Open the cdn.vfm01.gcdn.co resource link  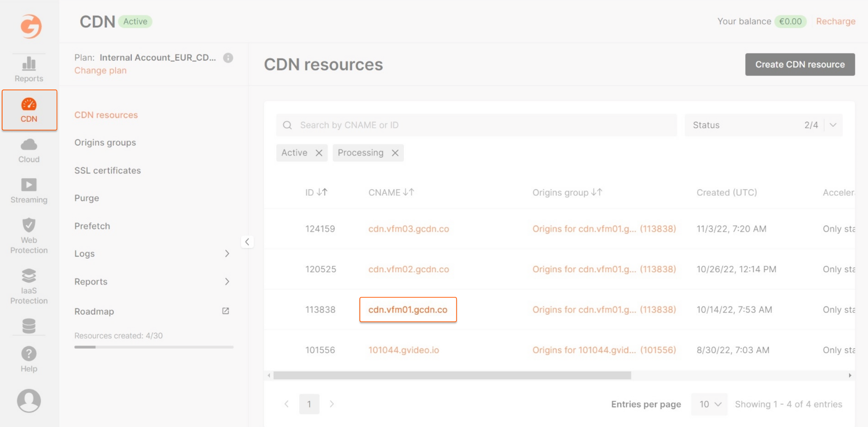coord(408,310)
